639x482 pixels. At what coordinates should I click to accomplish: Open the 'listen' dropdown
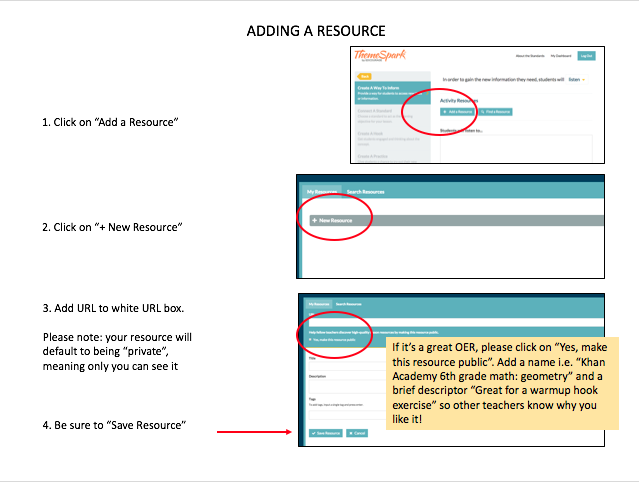click(x=577, y=80)
